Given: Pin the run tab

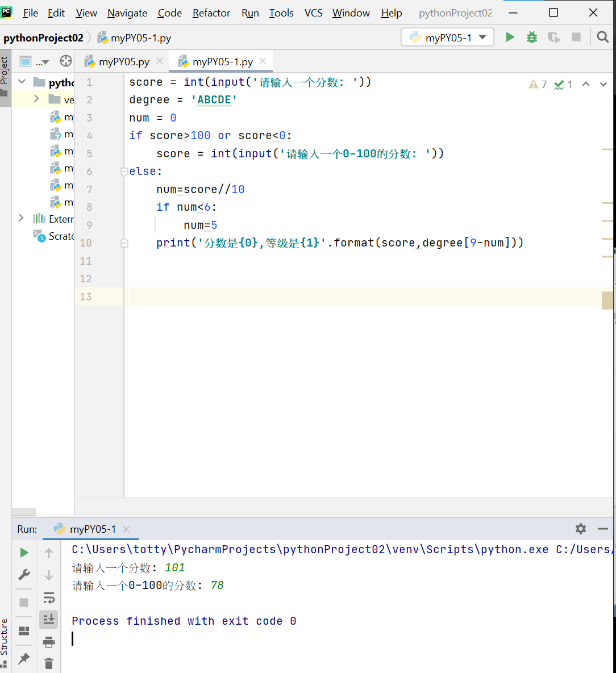Looking at the screenshot, I should [x=24, y=658].
